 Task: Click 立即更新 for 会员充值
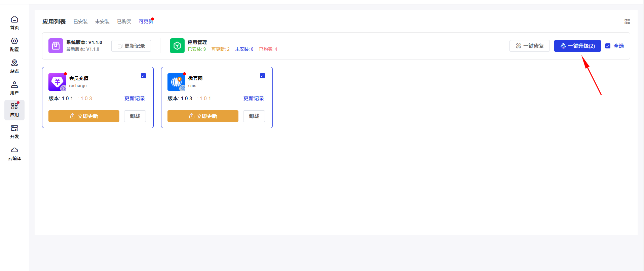(x=84, y=116)
